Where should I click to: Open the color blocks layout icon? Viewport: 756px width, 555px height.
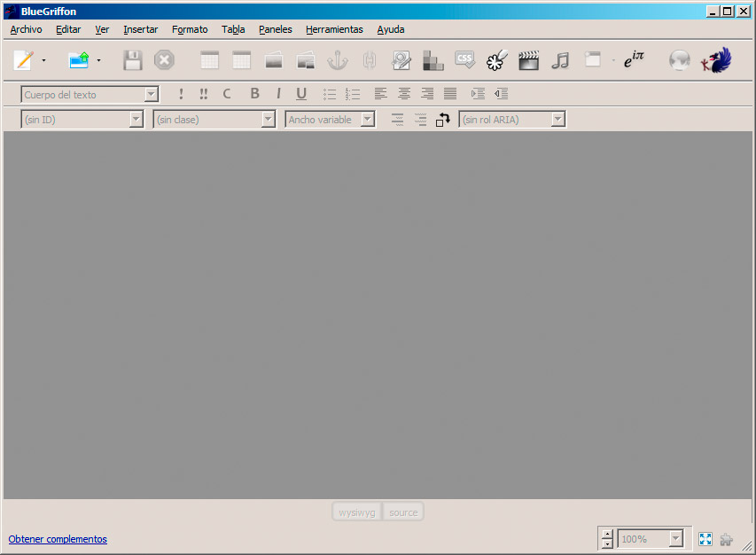point(433,61)
